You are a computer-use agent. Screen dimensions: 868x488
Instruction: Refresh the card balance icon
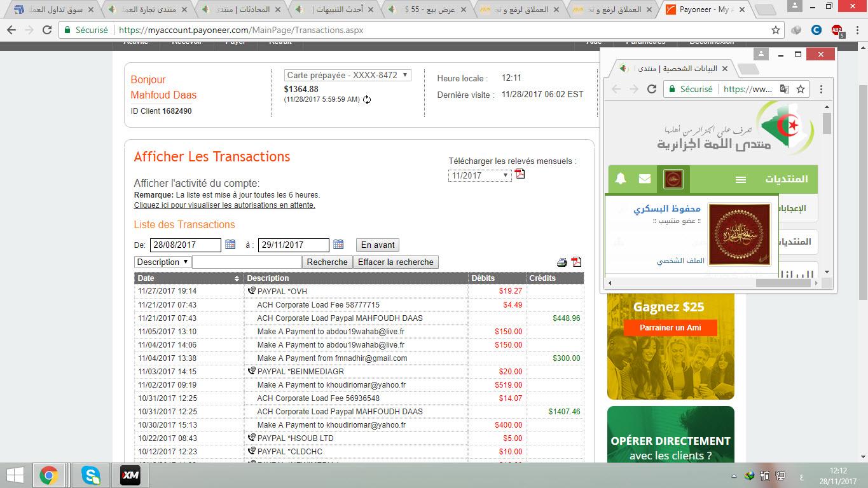(x=367, y=100)
